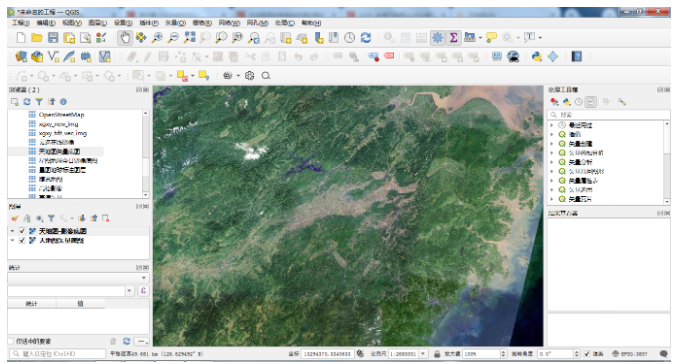
Task: Open the Temporal Controller clock icon in toolbar
Action: pos(350,38)
